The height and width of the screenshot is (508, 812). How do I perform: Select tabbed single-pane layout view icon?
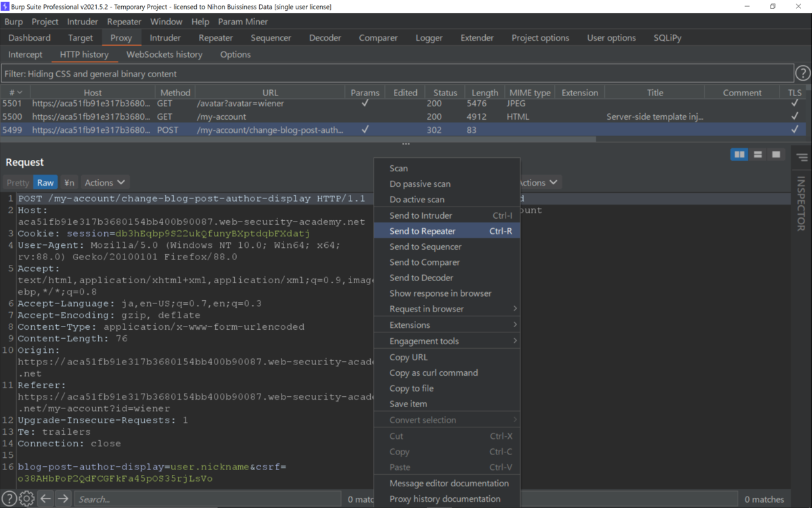click(x=776, y=155)
